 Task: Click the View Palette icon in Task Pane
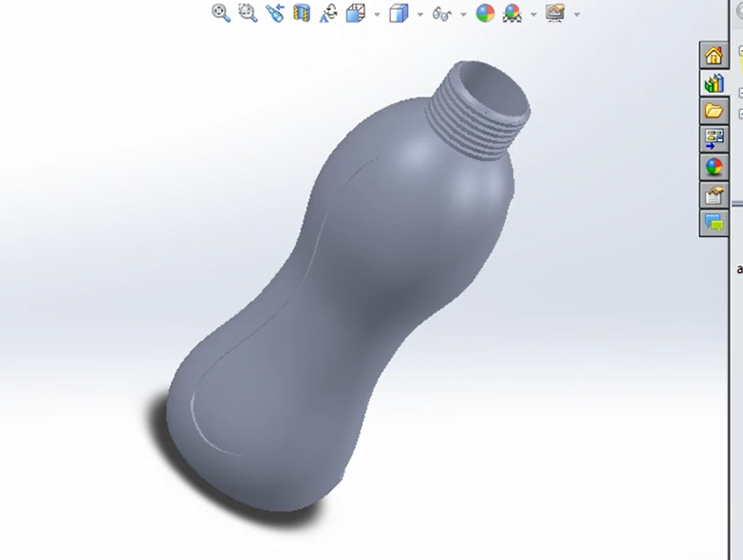713,138
